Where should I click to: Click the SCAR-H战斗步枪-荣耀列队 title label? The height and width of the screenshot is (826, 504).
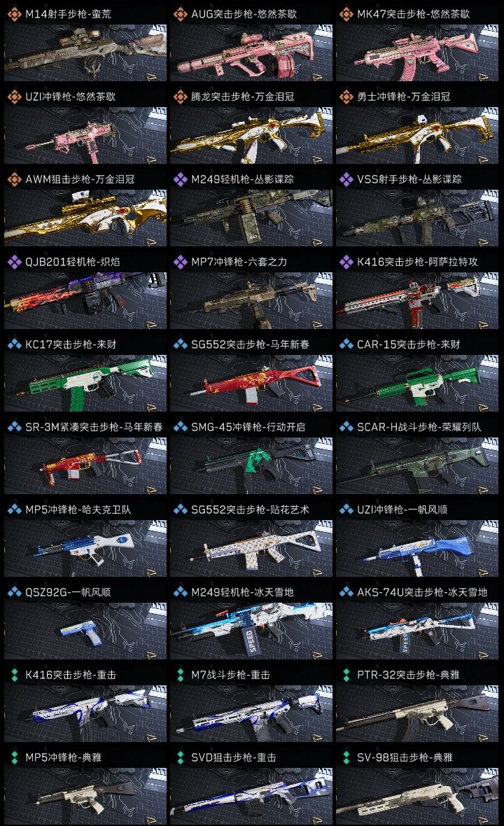(x=419, y=427)
